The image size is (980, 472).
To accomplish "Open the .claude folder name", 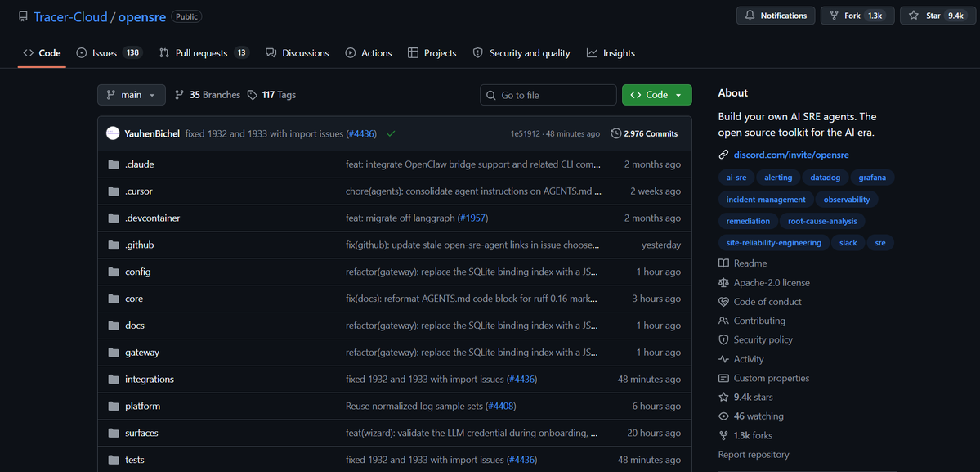I will 140,164.
